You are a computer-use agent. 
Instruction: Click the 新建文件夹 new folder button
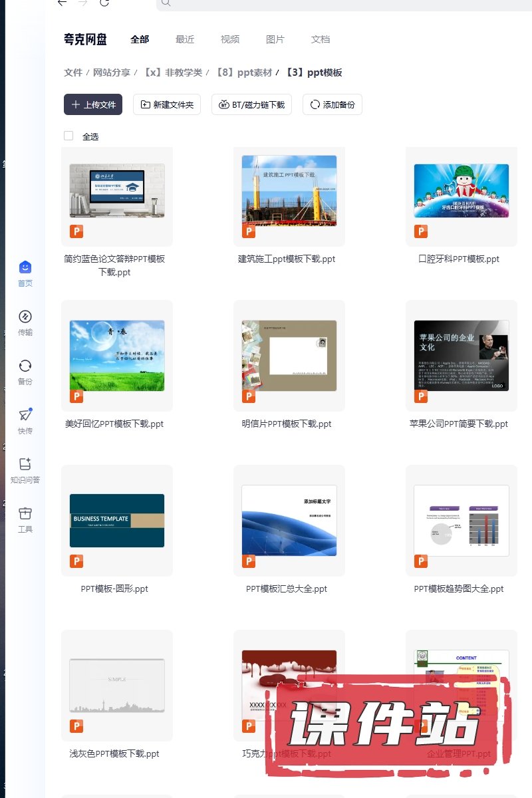[x=167, y=104]
